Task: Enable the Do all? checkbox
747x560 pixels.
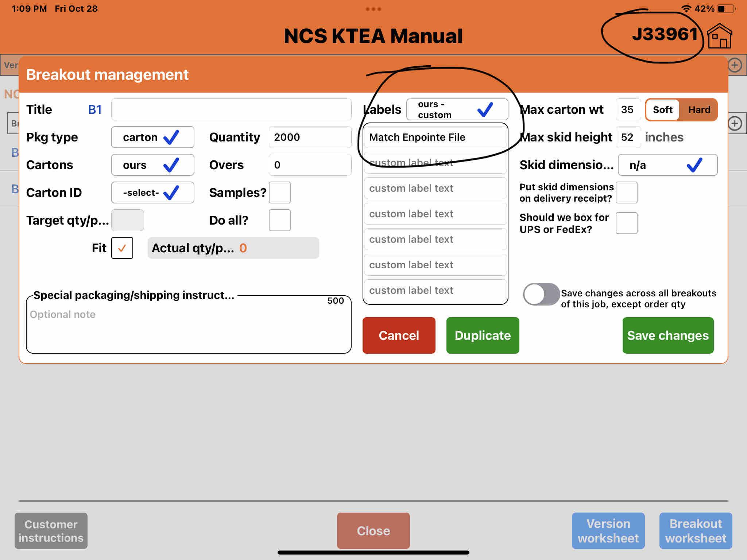Action: coord(279,220)
